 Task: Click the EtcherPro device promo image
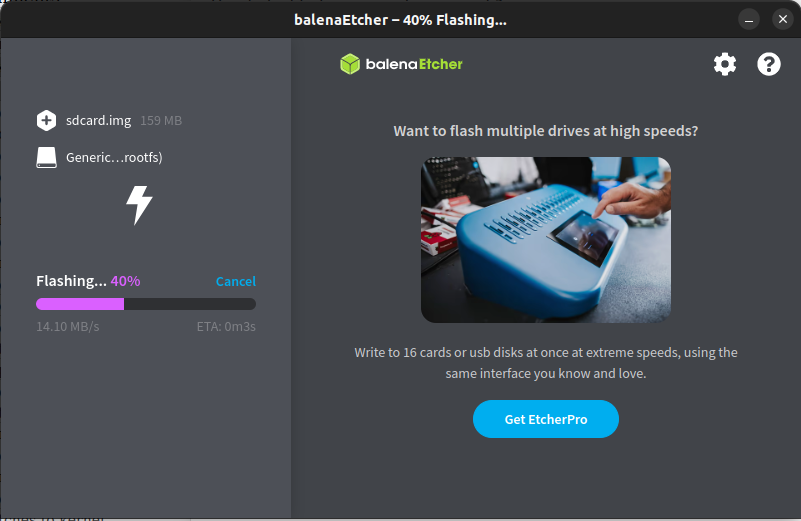tap(546, 240)
